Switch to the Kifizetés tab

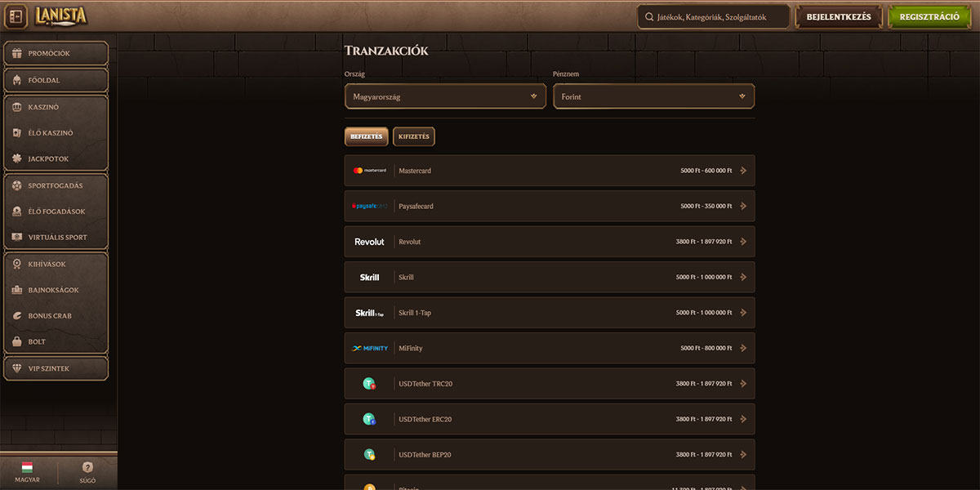(413, 136)
